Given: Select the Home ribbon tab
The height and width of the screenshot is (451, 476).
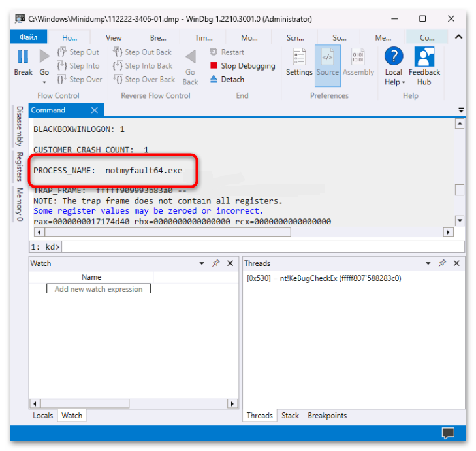Looking at the screenshot, I should click(x=69, y=38).
